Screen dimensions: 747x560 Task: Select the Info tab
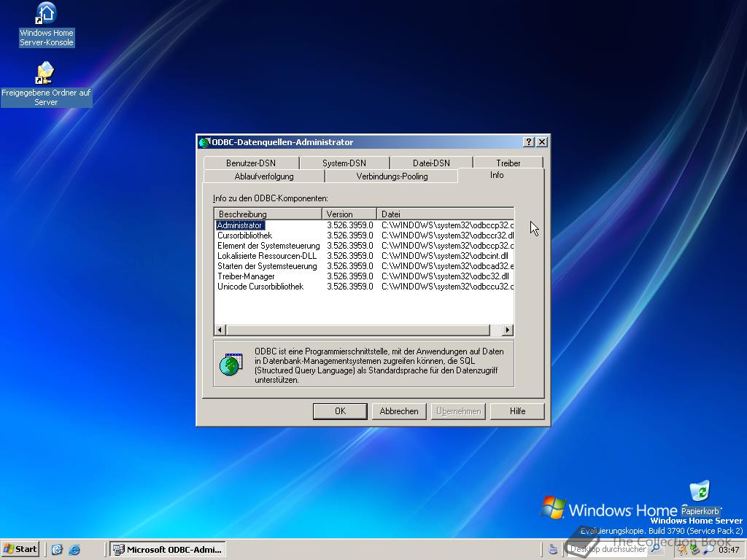[x=497, y=175]
